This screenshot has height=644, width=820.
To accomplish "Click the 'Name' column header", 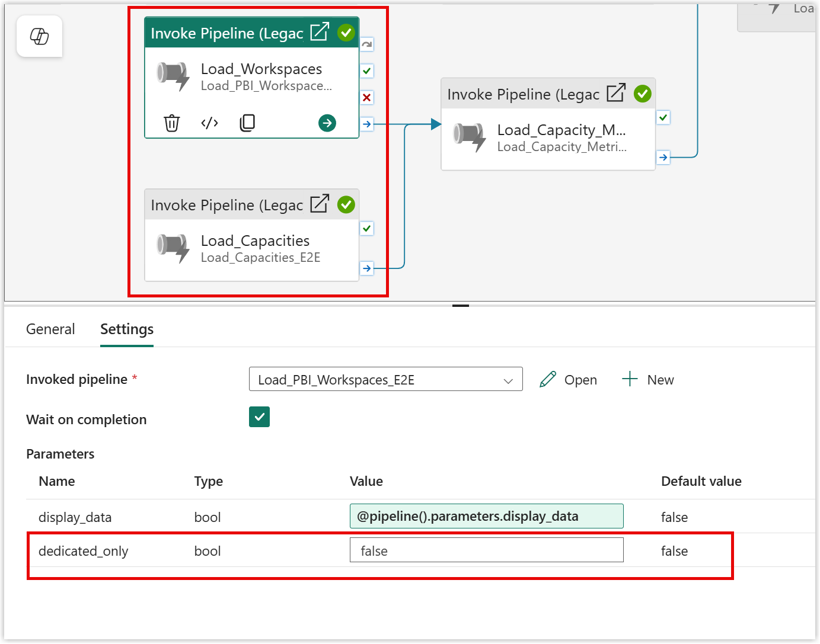I will pyautogui.click(x=57, y=481).
